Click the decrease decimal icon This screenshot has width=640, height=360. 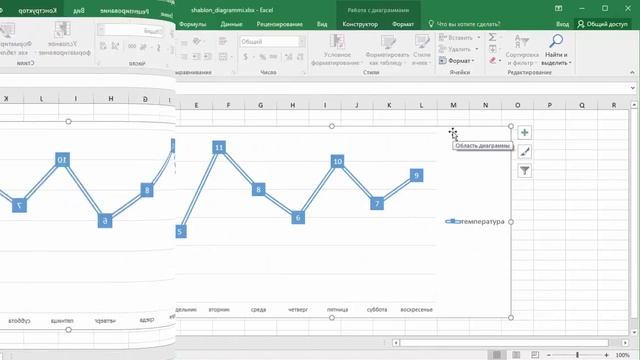pos(300,57)
